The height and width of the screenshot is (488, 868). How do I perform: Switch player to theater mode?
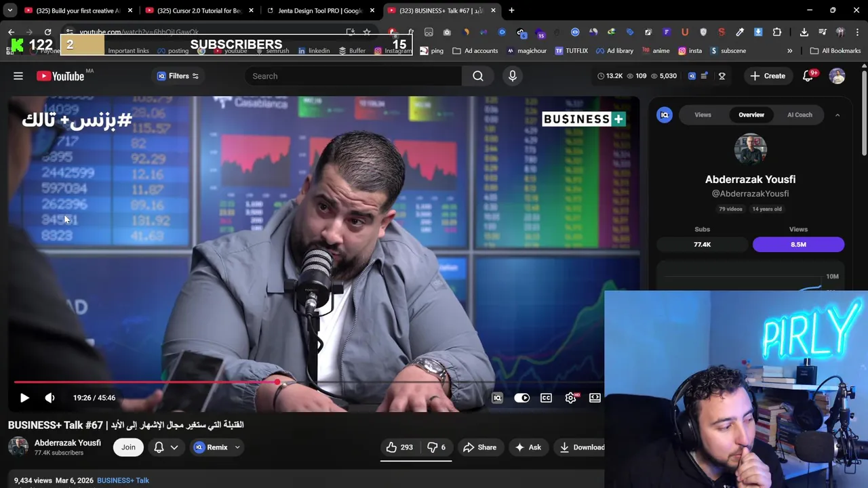(x=595, y=398)
